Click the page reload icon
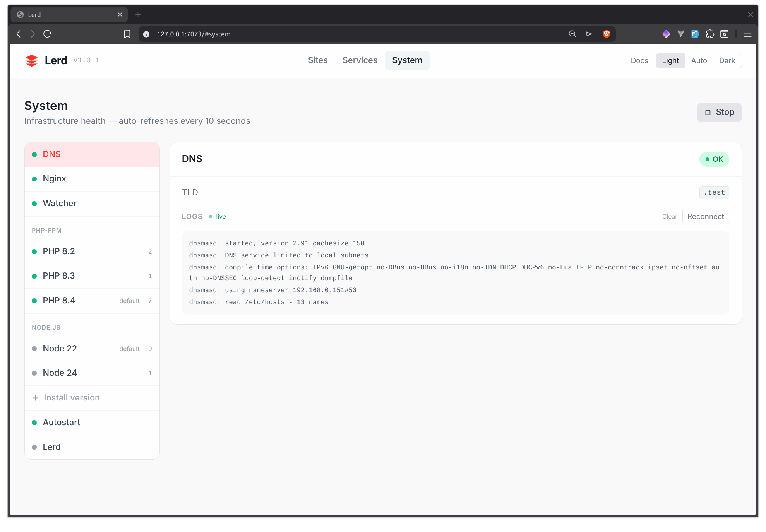 [47, 34]
